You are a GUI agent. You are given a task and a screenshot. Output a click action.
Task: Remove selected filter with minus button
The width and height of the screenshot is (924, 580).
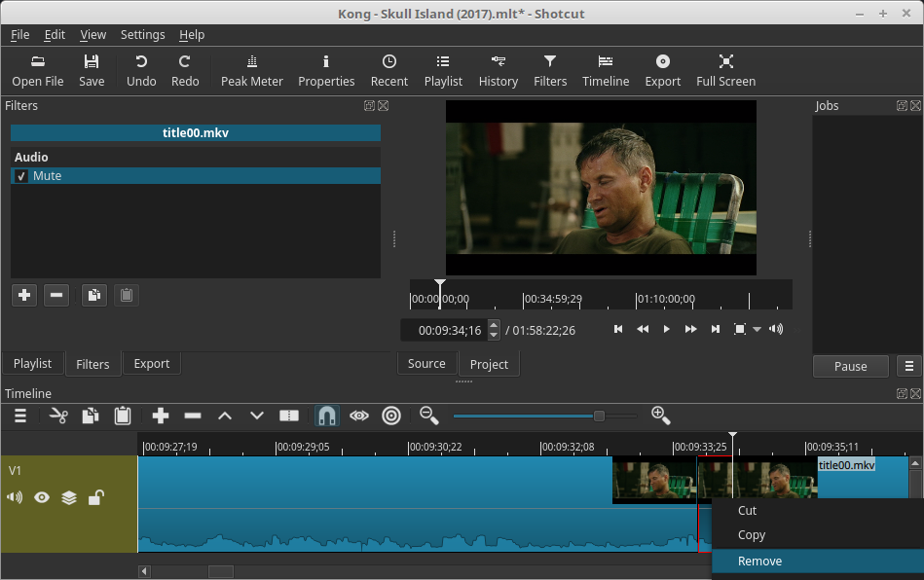pyautogui.click(x=56, y=295)
